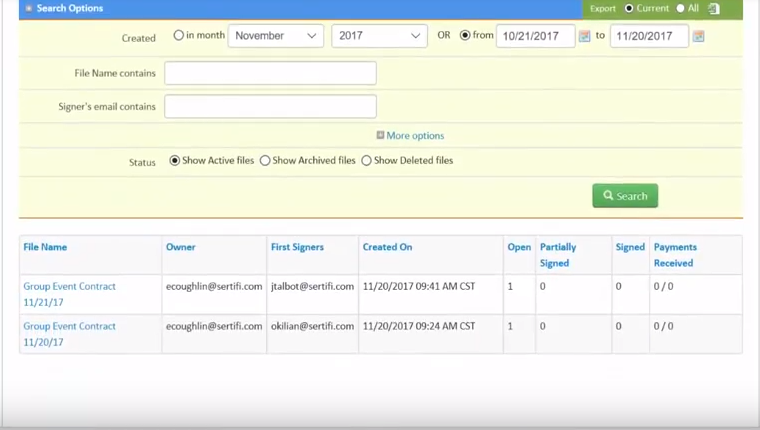
Task: Click the More options plus icon
Action: click(380, 135)
